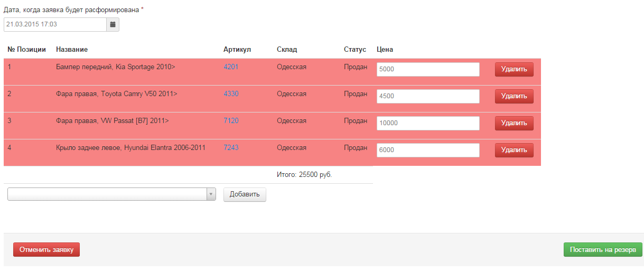Open article link 4201
Screen dimensions: 644x272
click(x=231, y=67)
